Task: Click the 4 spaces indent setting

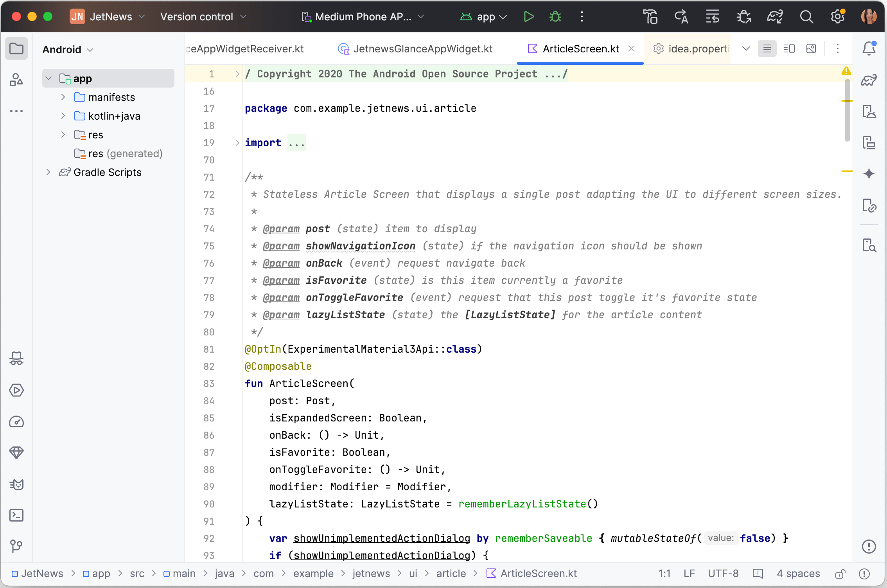Action: 798,574
